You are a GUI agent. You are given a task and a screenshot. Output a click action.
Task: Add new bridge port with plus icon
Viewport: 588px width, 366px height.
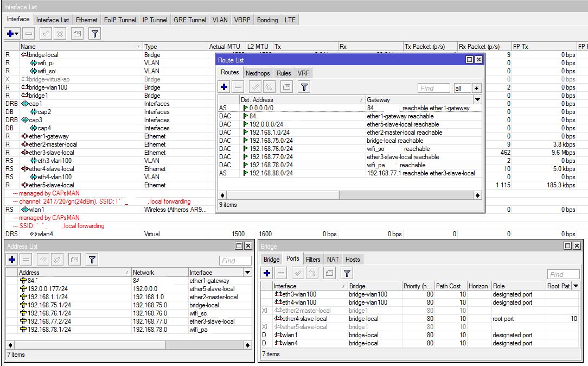tap(267, 273)
